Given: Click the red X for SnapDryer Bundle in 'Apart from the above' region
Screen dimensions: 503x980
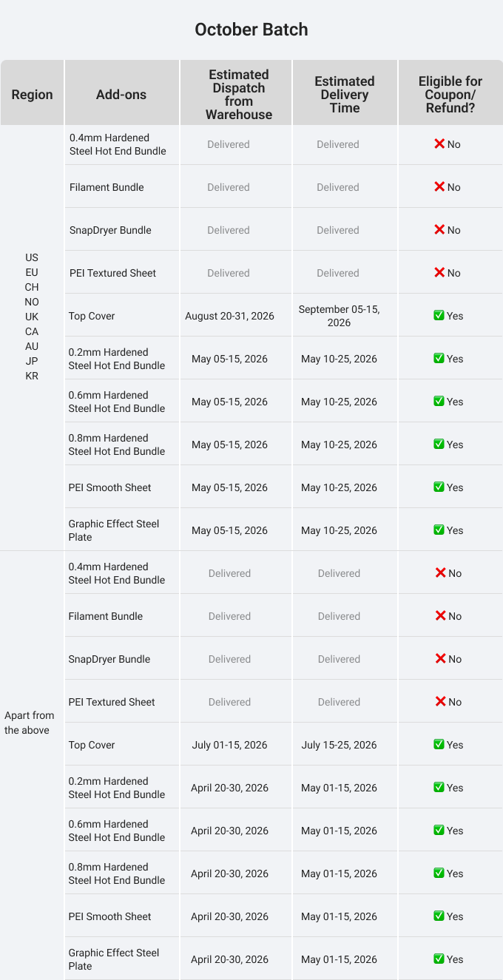Looking at the screenshot, I should point(440,659).
